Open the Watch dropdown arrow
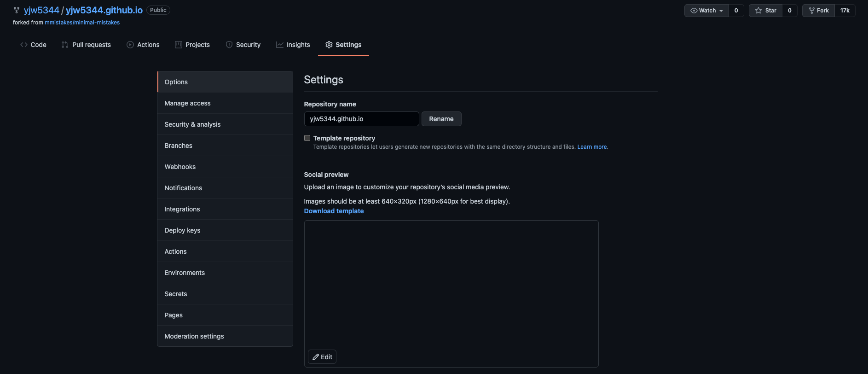Viewport: 868px width, 374px height. coord(721,11)
